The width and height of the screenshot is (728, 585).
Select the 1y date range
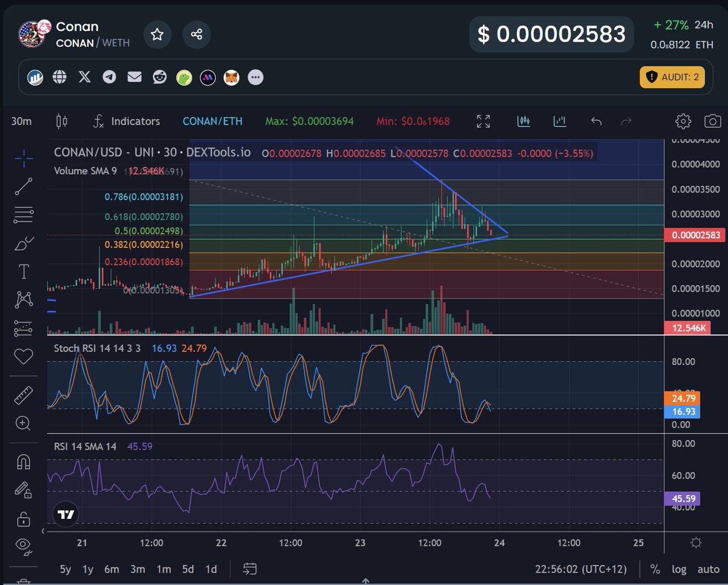(x=88, y=569)
